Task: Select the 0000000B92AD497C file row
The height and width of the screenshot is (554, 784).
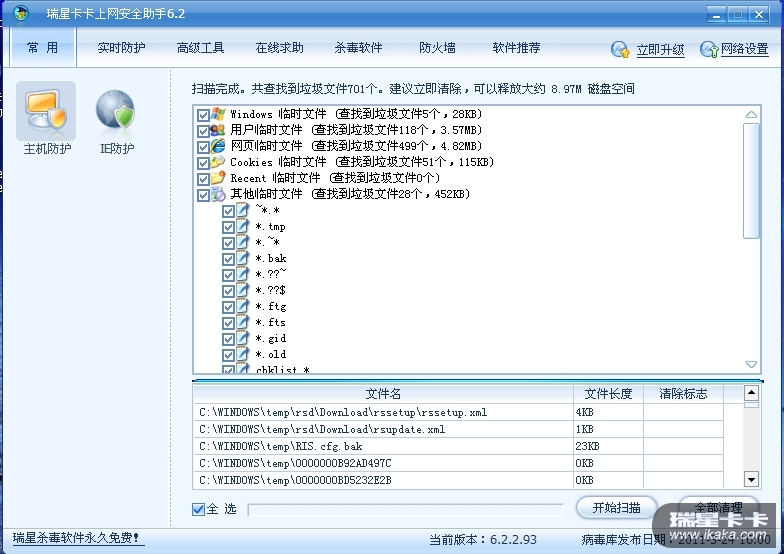Action: point(458,463)
